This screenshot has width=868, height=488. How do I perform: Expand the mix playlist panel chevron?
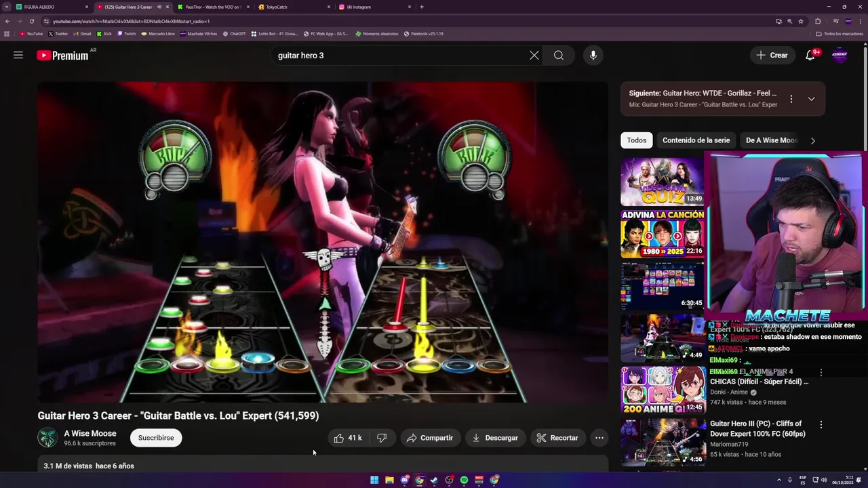point(811,99)
